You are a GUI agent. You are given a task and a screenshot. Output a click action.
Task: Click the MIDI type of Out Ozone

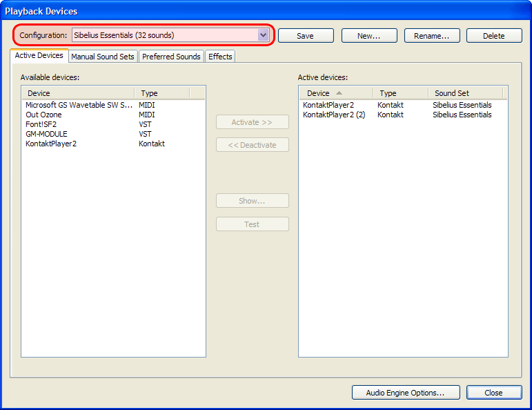[146, 115]
